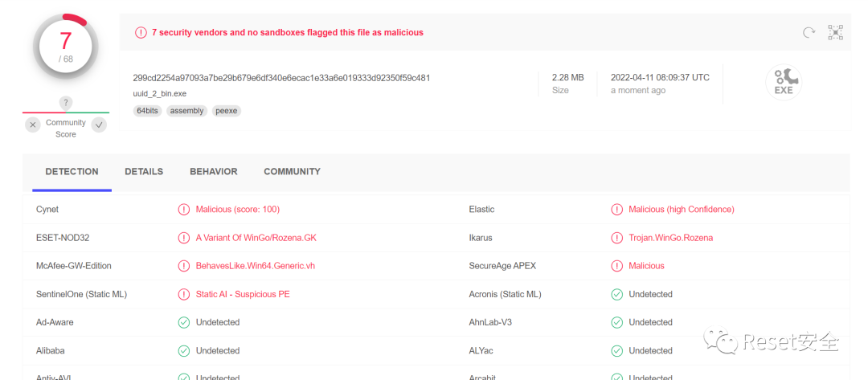Screen dimensions: 868x380
Task: Click the Ikarus vendor name
Action: (481, 238)
